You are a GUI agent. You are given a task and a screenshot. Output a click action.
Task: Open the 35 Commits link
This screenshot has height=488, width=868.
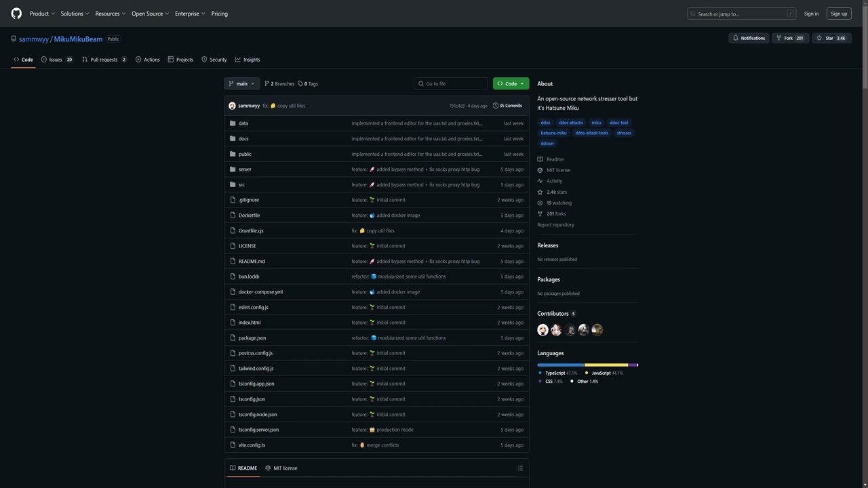(508, 106)
